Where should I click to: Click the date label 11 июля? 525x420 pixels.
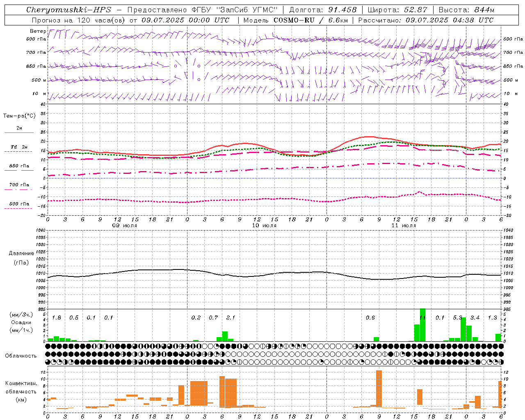click(x=404, y=225)
